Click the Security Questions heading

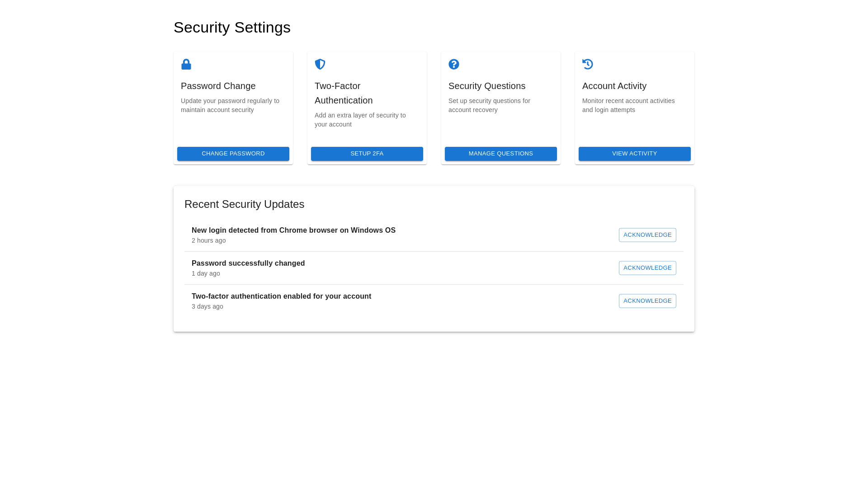coord(486,86)
